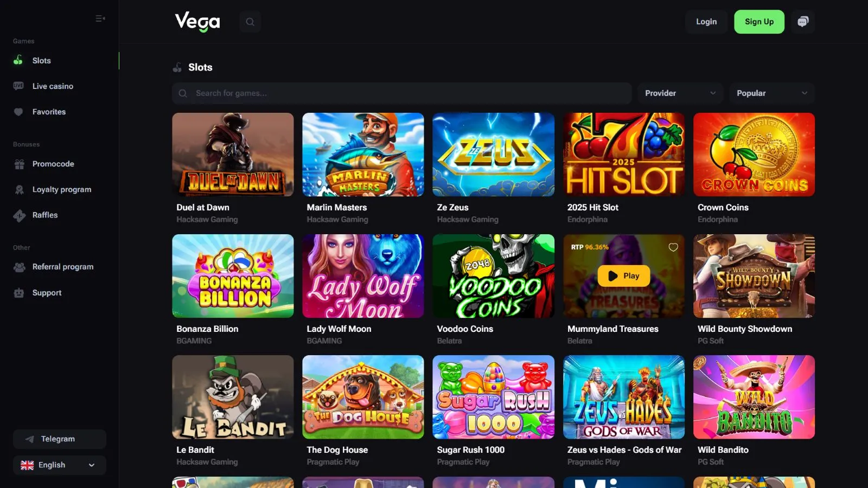Click the Loyalty program badge icon

20,190
